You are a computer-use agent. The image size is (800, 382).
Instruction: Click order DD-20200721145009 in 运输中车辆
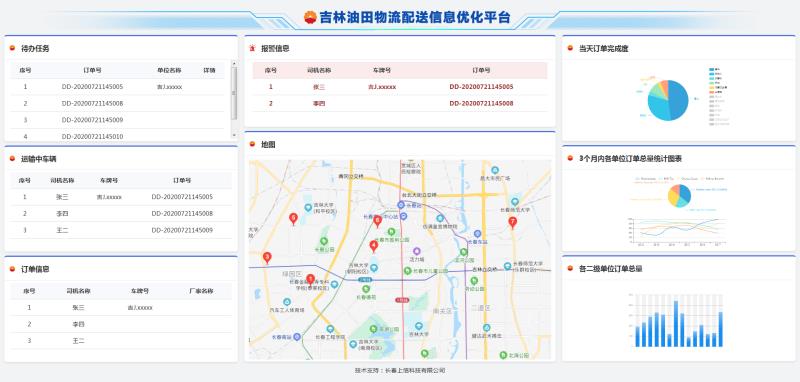(x=182, y=230)
